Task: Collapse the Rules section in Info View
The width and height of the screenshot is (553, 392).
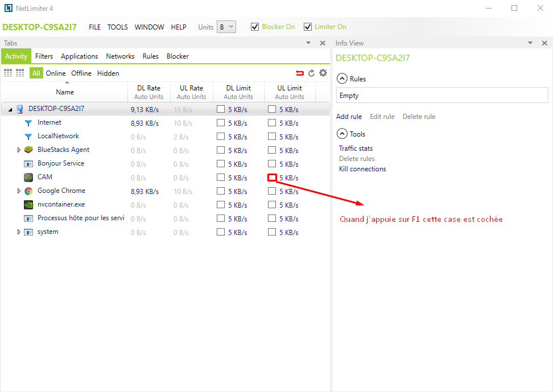Action: (342, 79)
